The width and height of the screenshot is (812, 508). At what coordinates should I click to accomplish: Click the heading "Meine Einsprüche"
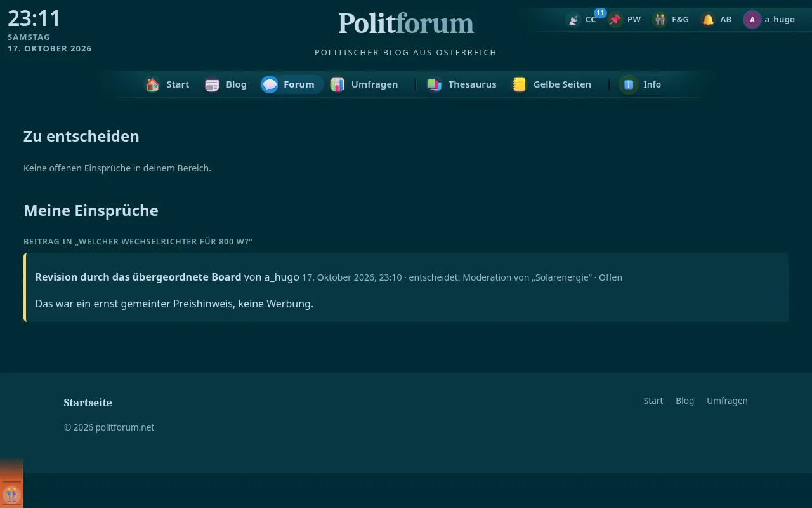[x=91, y=210]
